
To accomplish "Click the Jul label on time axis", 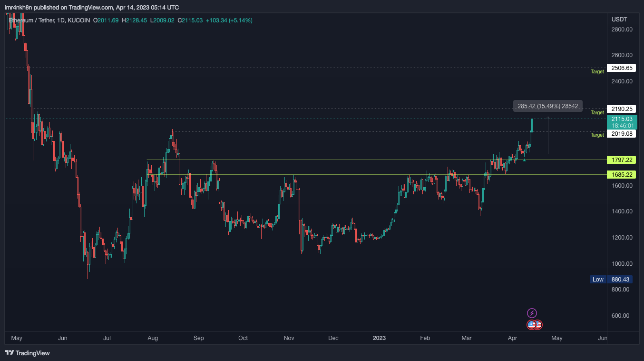I will click(x=107, y=338).
